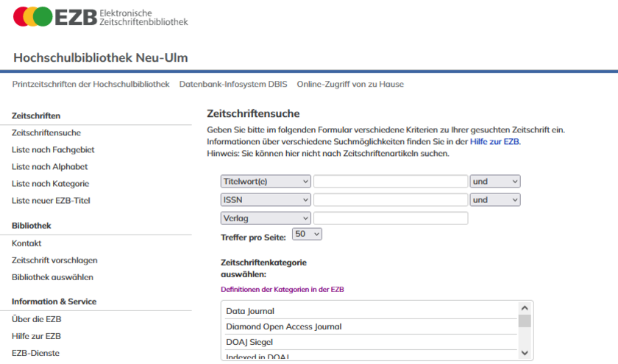Open Liste nach Alphabet
618x364 pixels.
point(50,167)
